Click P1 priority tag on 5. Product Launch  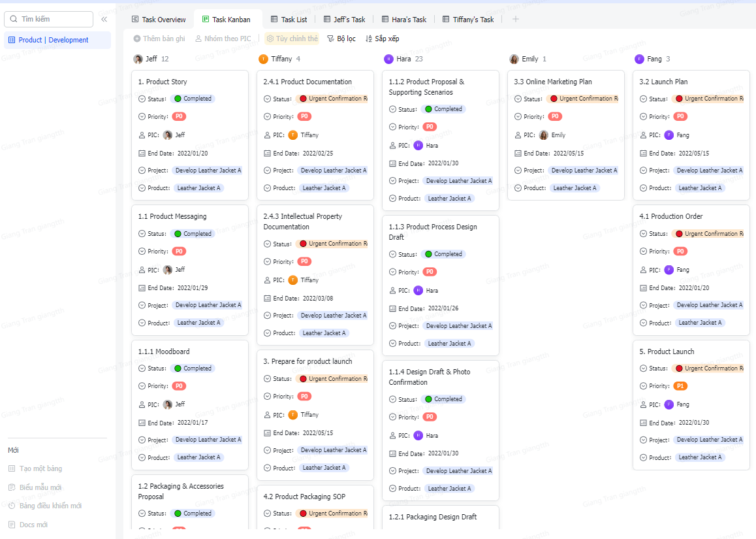coord(680,386)
